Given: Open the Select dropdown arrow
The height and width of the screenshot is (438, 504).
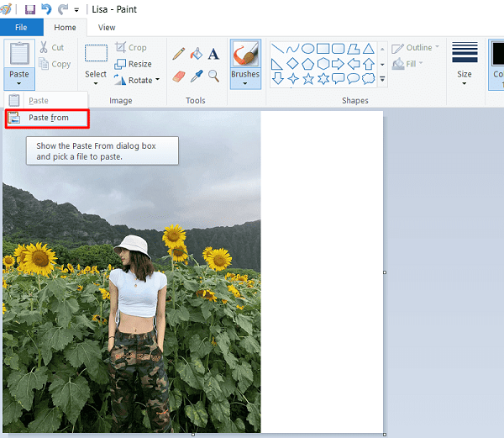Looking at the screenshot, I should click(x=96, y=84).
